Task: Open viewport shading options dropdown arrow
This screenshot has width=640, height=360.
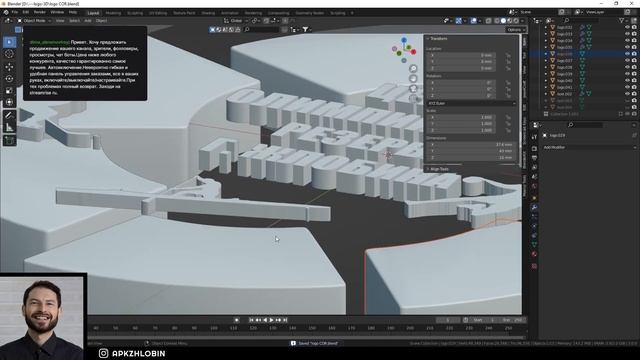Action: [x=522, y=20]
